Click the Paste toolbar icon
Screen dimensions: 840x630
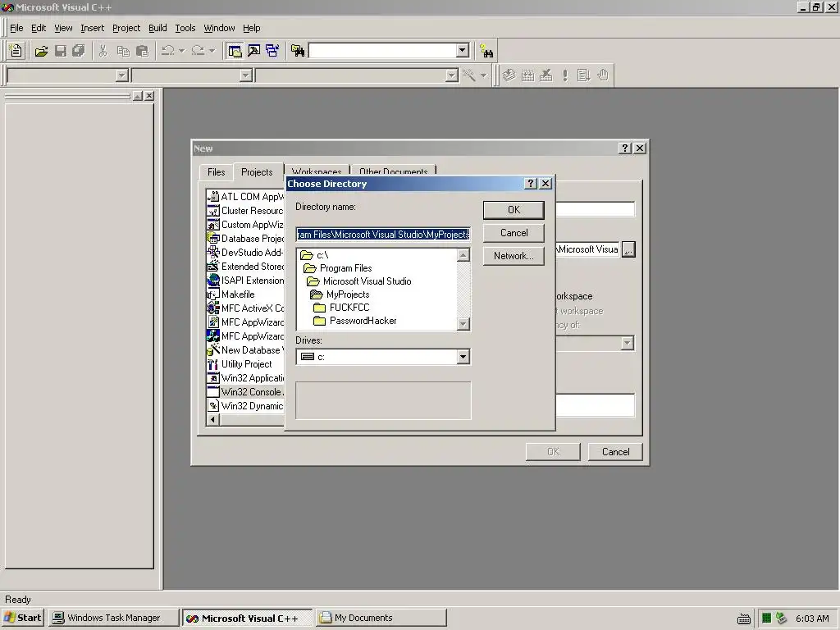click(x=143, y=51)
